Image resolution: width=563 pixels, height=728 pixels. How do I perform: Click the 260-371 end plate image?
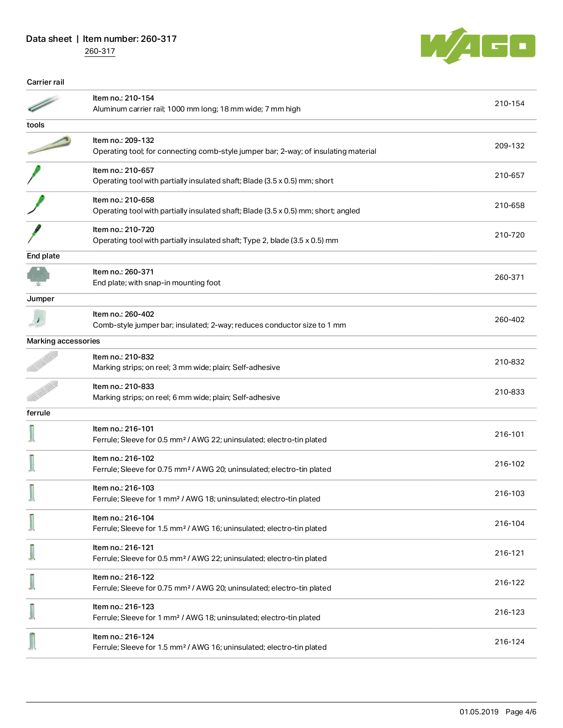coord(38,277)
